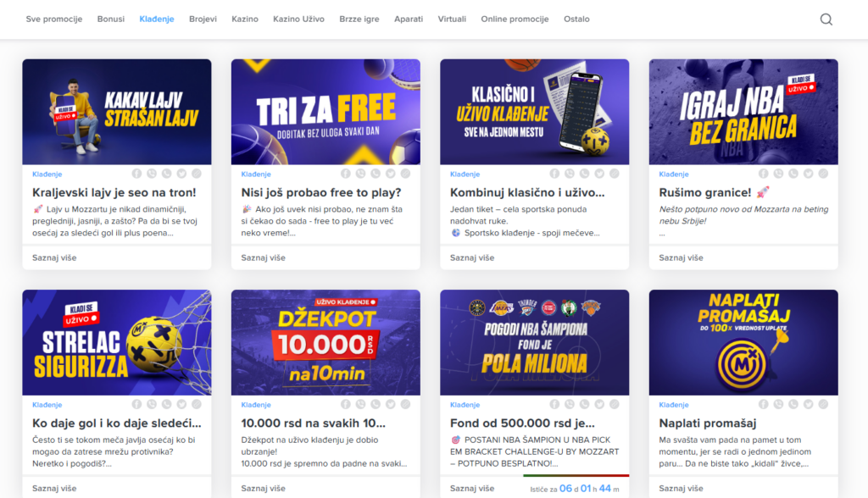
Task: Open the Igraj NBA bez granica banner
Action: click(x=743, y=112)
